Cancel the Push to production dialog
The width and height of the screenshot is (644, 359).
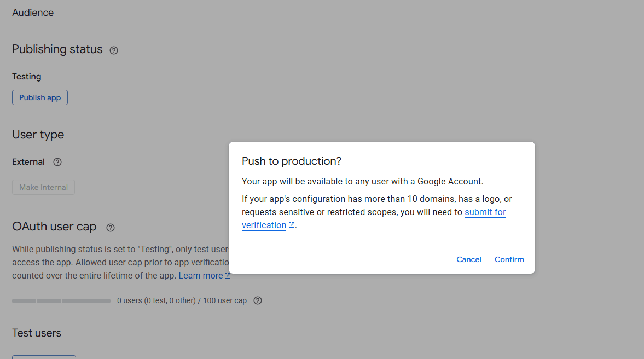[468, 259]
